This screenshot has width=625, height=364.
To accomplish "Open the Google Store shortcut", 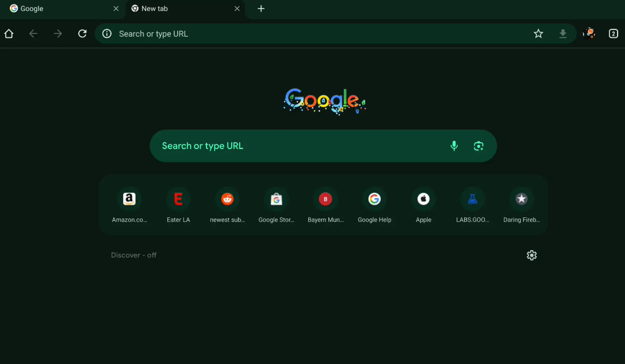I will point(276,205).
